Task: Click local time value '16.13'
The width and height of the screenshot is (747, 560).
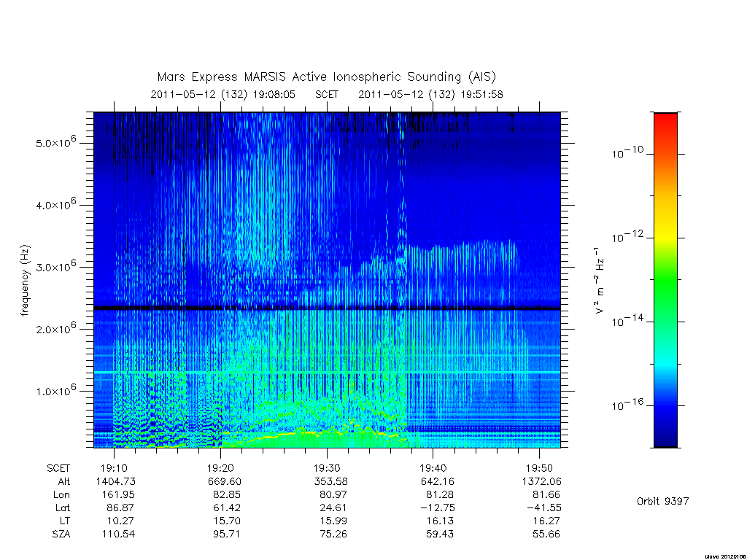Action: 439,521
